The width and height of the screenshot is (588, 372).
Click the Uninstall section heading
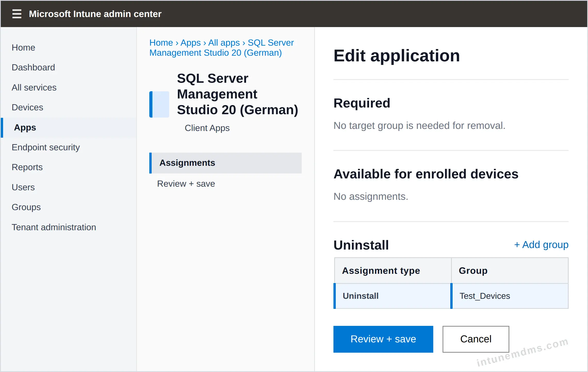(x=361, y=245)
